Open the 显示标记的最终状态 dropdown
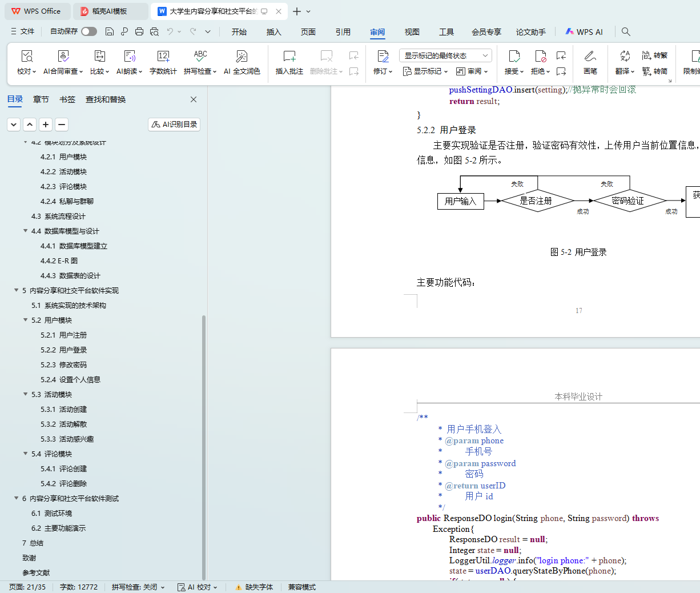700x593 pixels. coord(445,55)
